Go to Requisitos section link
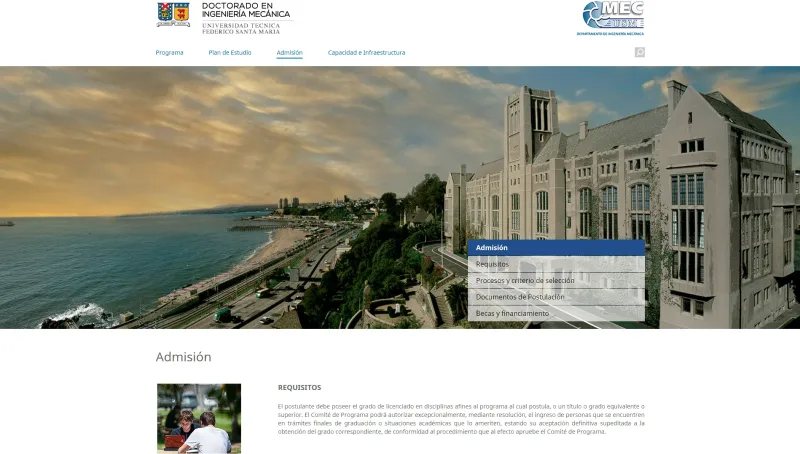Viewport: 800px width, 454px height. pos(556,264)
